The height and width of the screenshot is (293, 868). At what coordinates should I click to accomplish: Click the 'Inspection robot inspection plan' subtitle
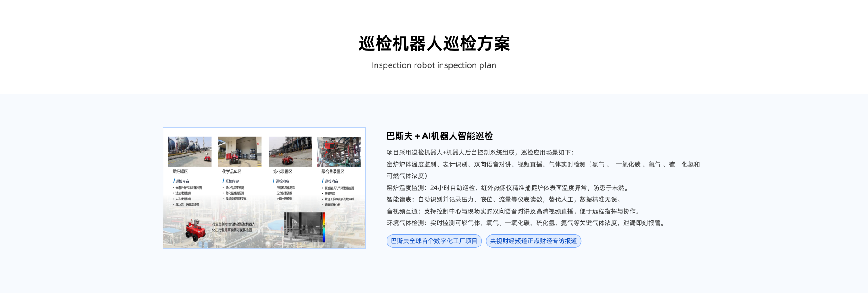[434, 65]
